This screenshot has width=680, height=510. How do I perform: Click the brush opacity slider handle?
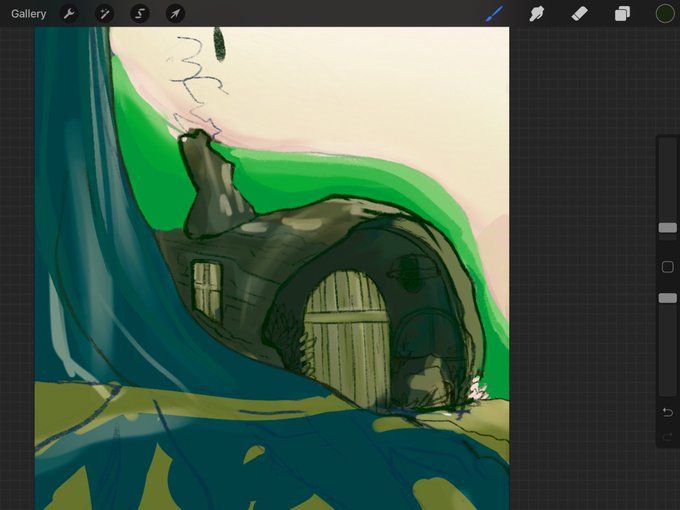point(667,298)
